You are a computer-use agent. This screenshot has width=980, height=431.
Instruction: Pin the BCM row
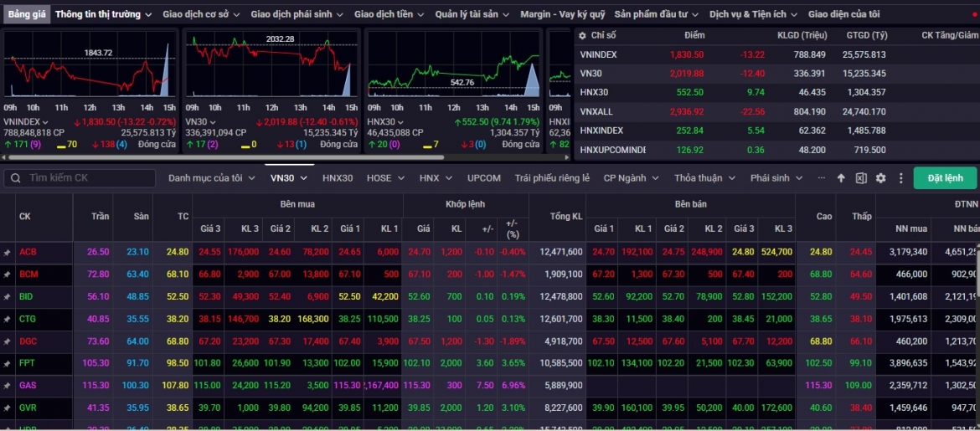(x=7, y=275)
